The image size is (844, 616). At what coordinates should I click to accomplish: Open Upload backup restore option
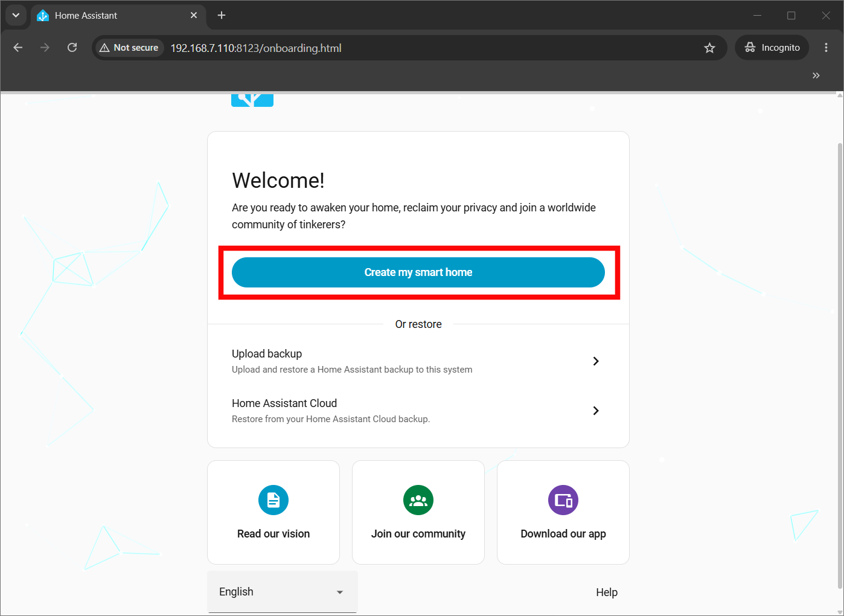pyautogui.click(x=418, y=361)
